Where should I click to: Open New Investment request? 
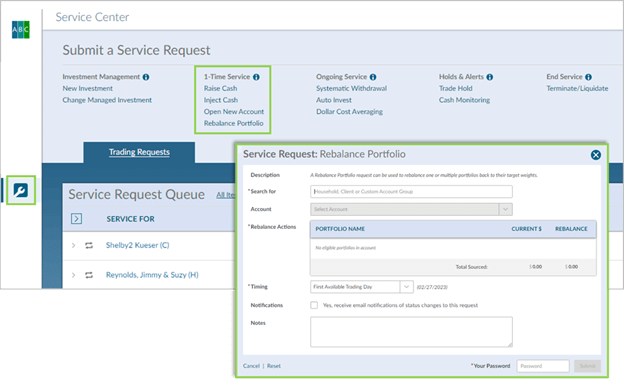point(88,88)
